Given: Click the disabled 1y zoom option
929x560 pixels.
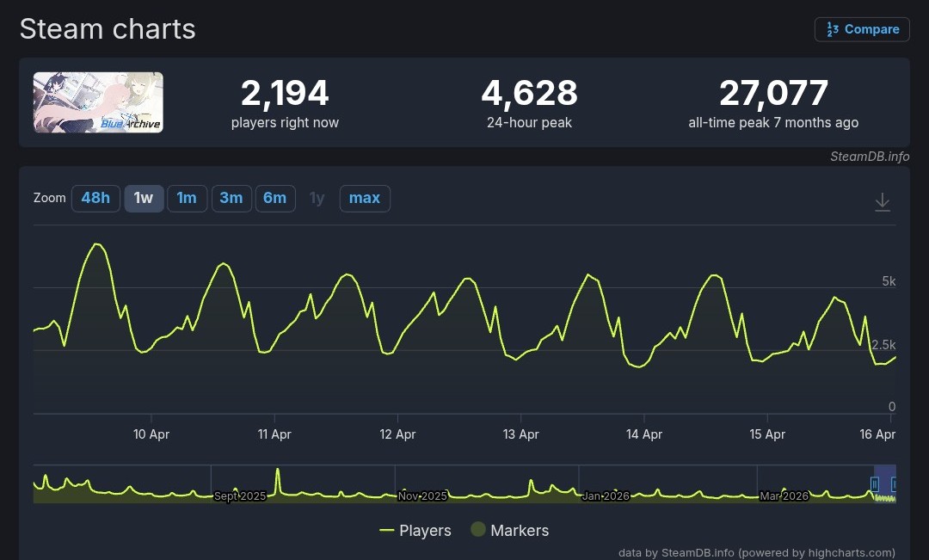Looking at the screenshot, I should pyautogui.click(x=317, y=198).
